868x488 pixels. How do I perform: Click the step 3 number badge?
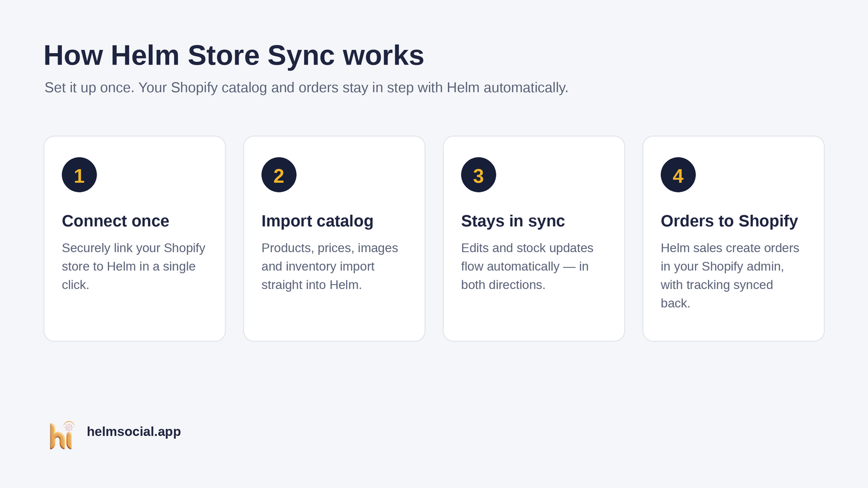pos(478,175)
